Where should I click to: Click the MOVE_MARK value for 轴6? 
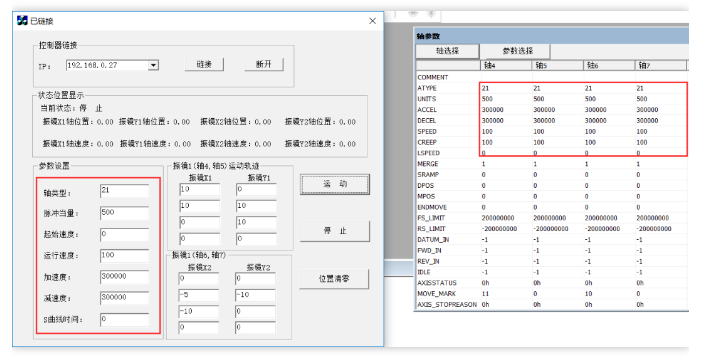point(589,294)
